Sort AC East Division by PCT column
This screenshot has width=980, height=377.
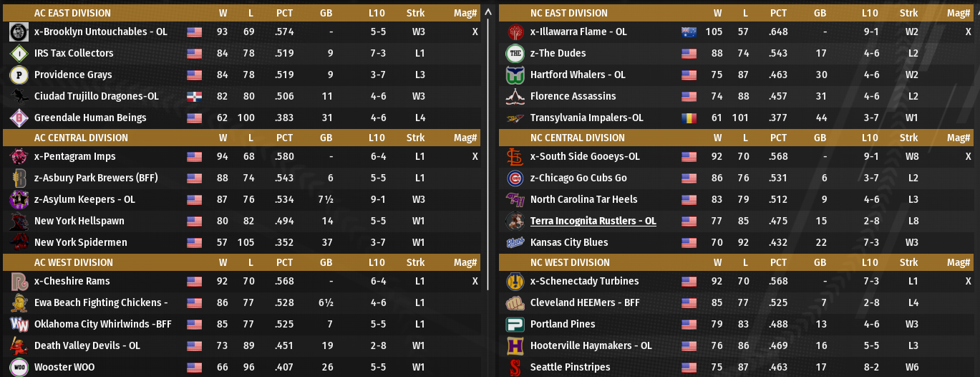284,13
